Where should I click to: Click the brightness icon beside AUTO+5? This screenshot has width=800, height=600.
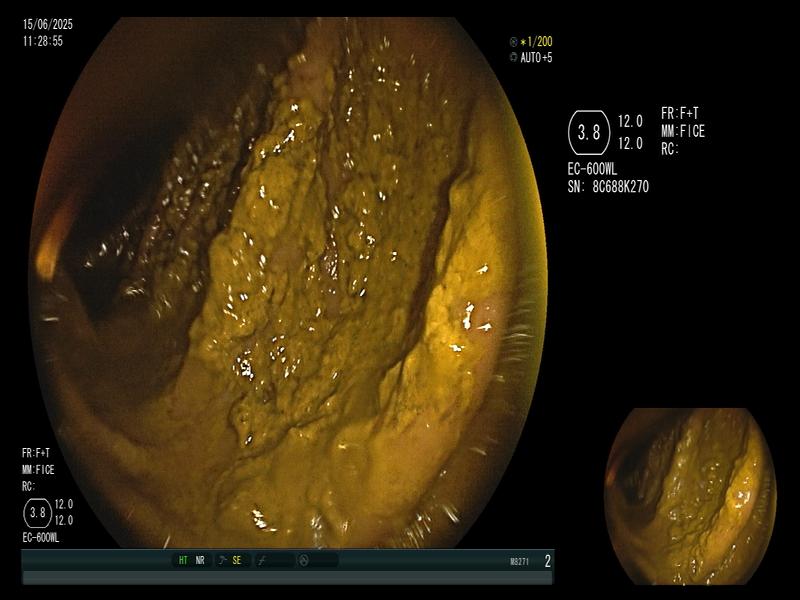pos(513,58)
